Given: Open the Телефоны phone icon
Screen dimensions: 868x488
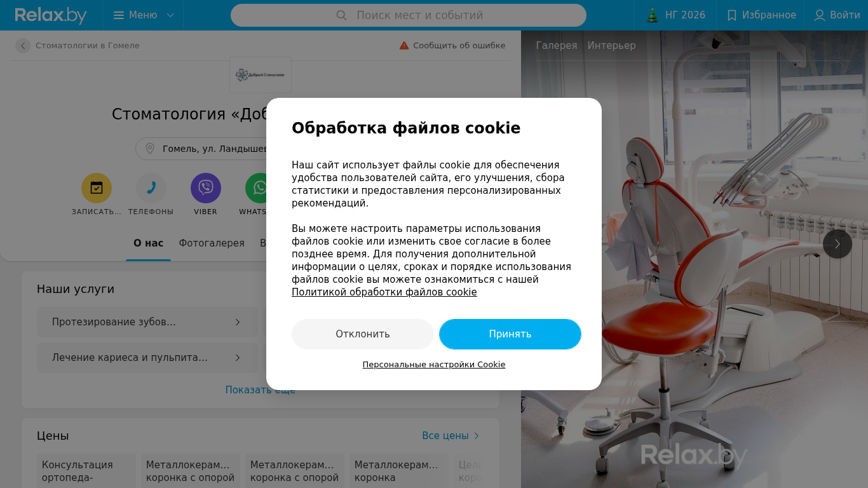Looking at the screenshot, I should click(151, 188).
